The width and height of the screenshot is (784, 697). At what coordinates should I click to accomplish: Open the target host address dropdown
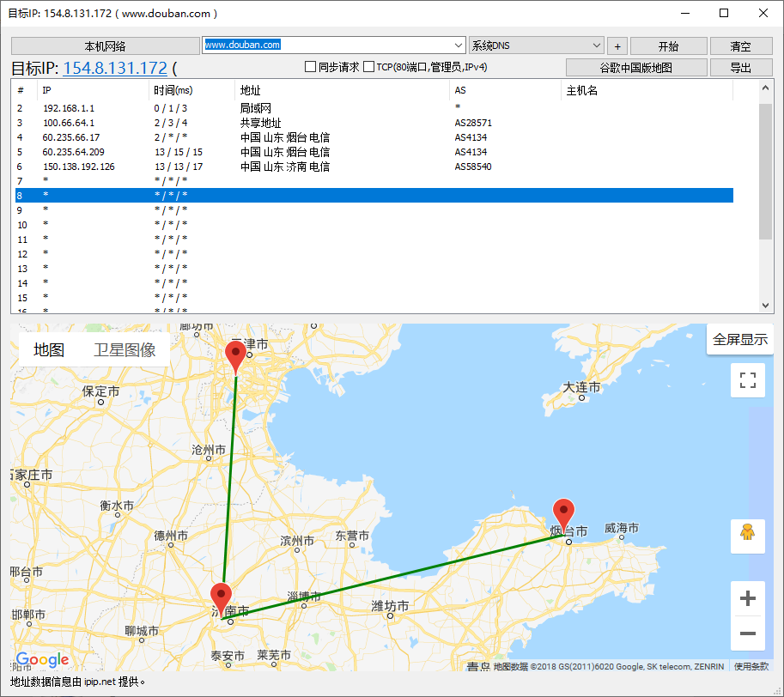459,45
